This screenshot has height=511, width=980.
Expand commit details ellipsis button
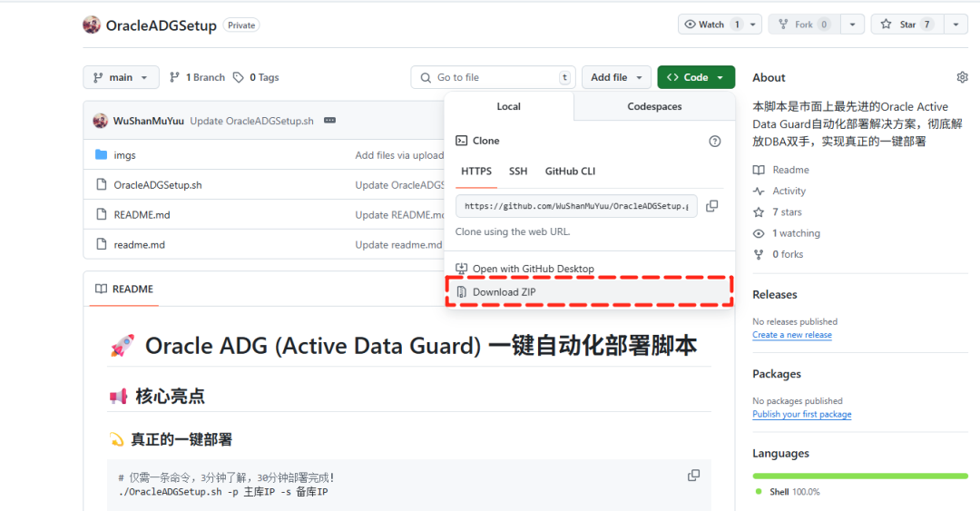[330, 120]
